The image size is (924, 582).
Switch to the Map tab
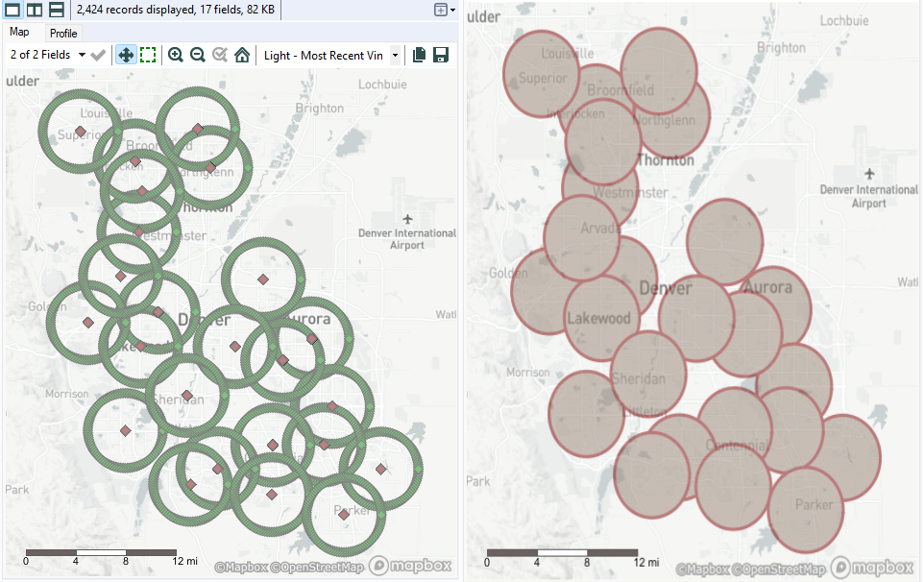click(19, 32)
